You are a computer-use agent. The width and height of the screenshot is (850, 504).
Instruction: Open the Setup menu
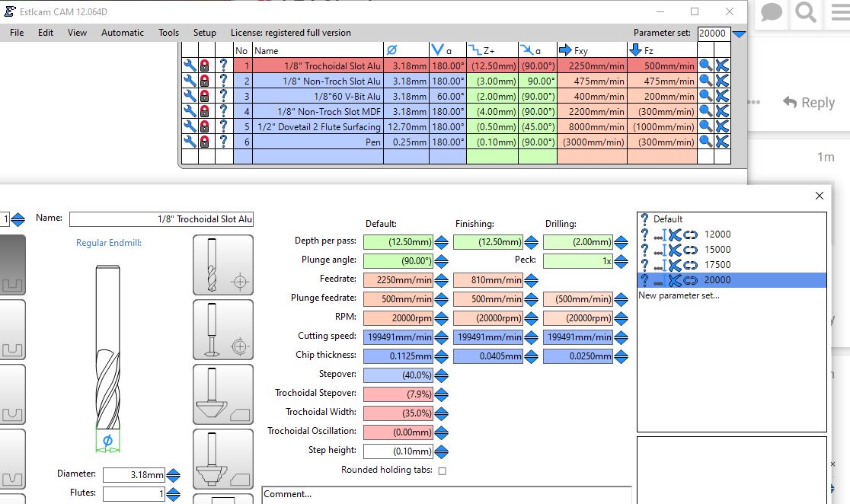[x=204, y=33]
